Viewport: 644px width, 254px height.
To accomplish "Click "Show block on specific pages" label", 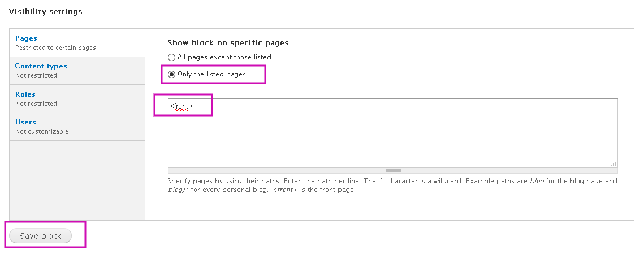I will click(228, 43).
